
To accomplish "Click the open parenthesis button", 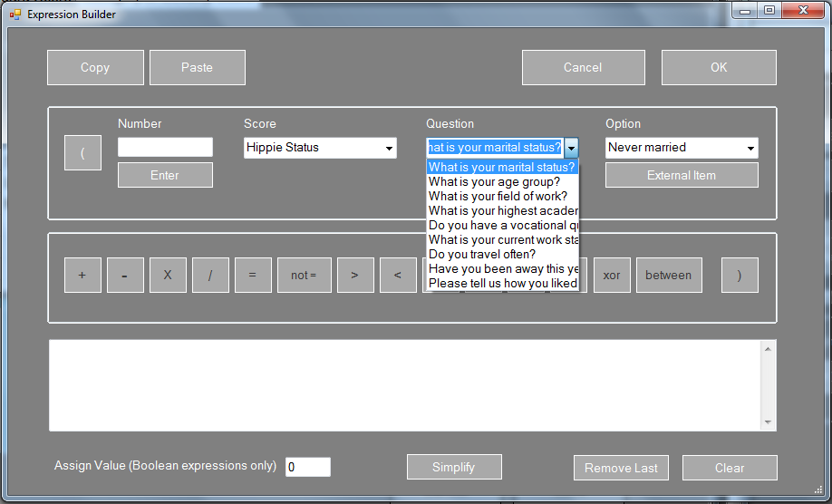I will point(82,152).
